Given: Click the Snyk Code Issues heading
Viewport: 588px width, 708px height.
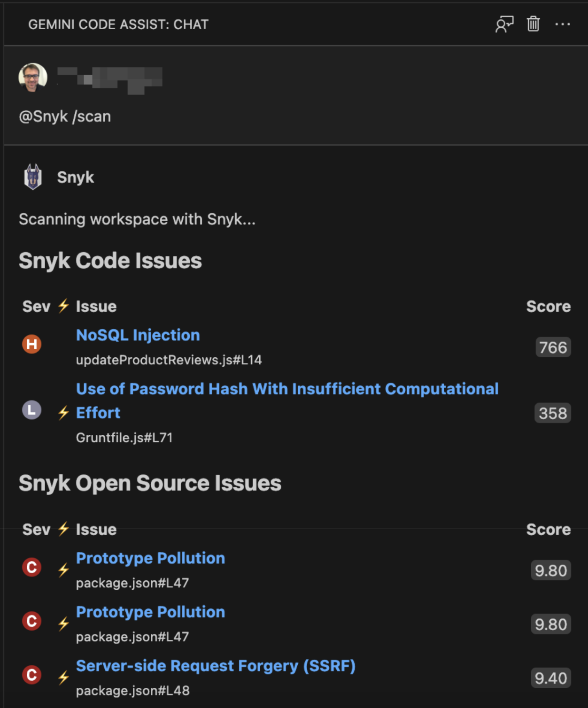Looking at the screenshot, I should click(x=110, y=261).
